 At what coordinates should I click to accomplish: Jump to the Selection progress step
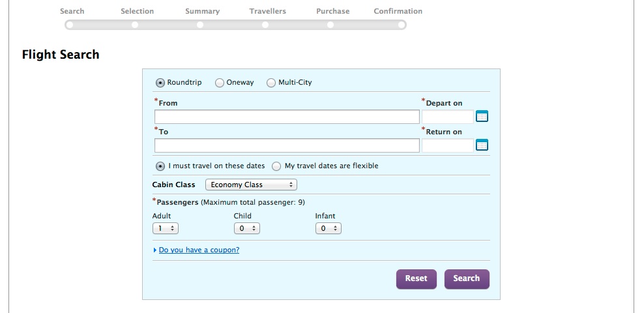[137, 11]
